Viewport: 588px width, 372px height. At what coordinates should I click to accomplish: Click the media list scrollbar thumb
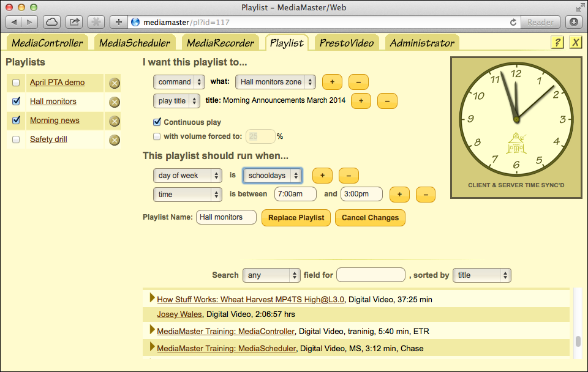pos(578,341)
